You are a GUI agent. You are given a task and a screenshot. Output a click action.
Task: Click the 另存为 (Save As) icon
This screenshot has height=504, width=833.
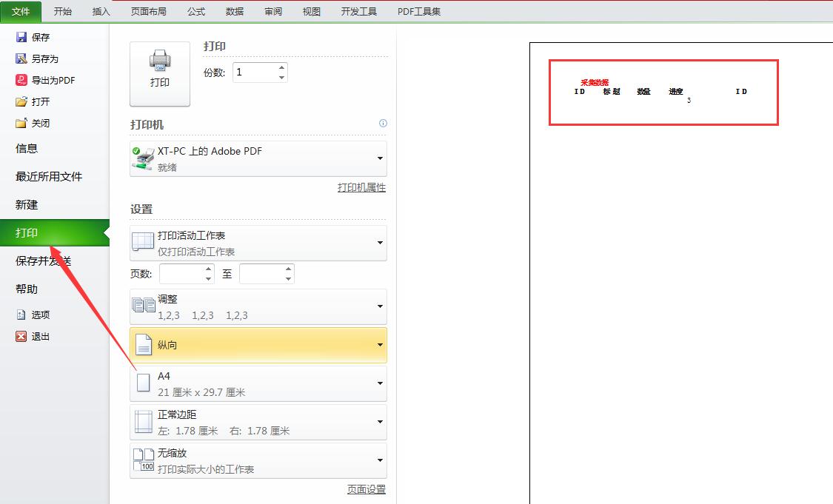click(x=19, y=58)
